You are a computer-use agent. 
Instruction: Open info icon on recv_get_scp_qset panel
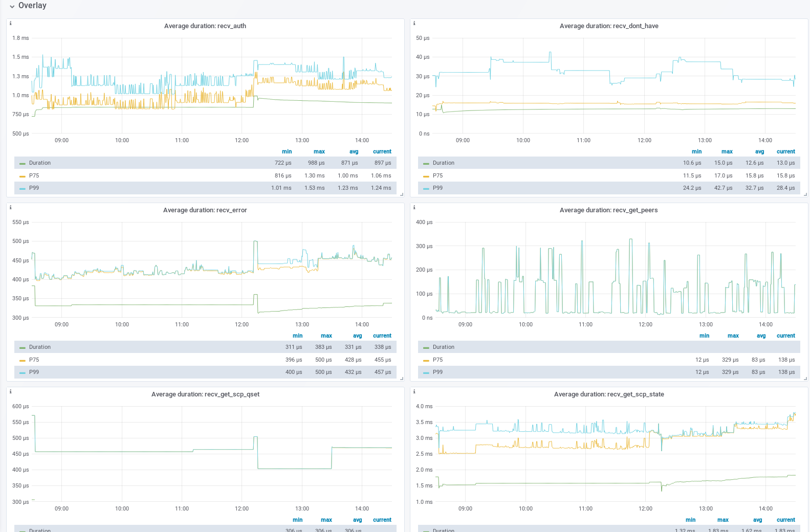coord(10,392)
